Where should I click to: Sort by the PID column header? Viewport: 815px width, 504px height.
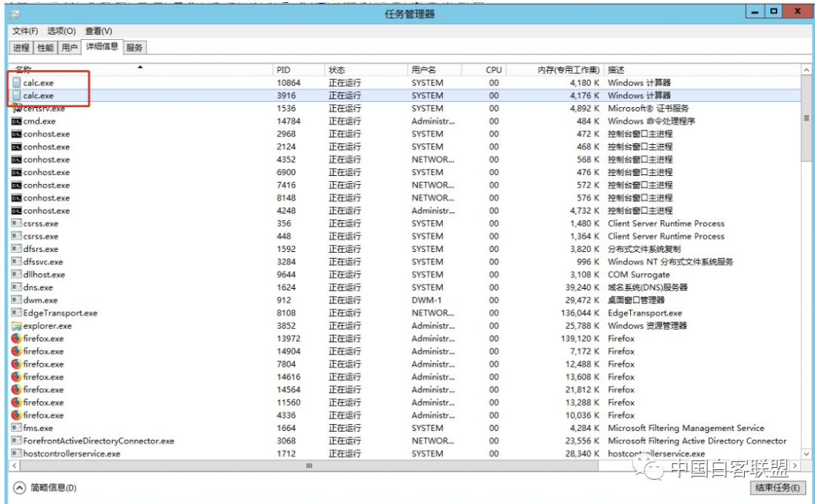299,69
